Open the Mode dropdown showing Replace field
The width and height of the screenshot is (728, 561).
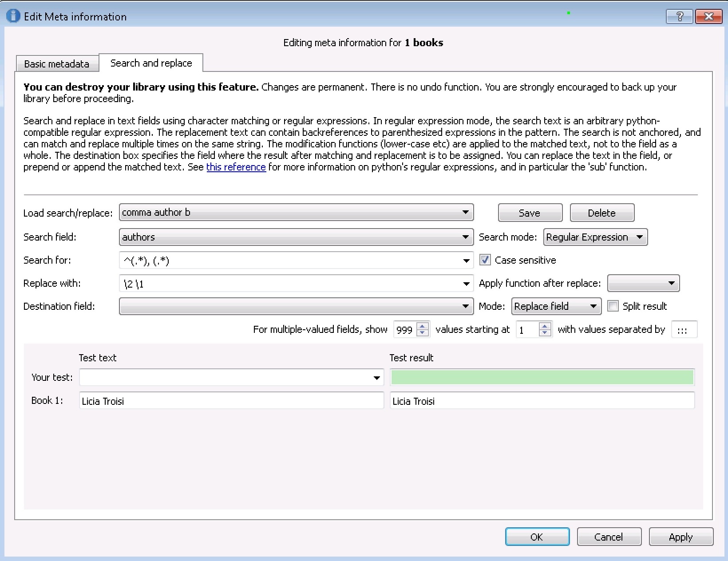(556, 306)
